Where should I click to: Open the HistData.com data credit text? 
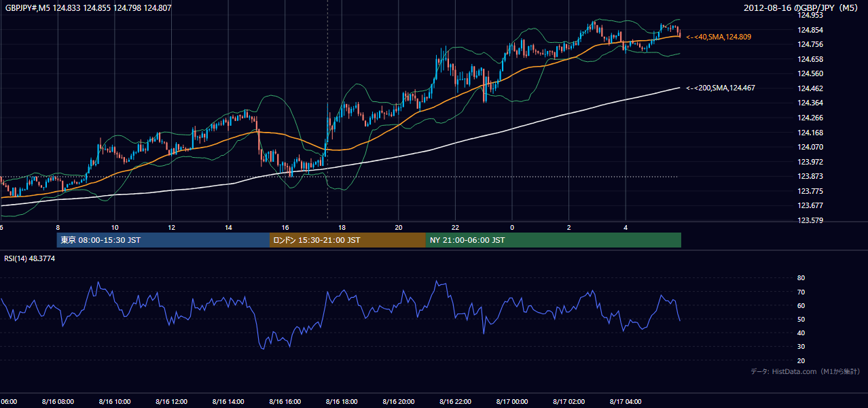point(806,371)
